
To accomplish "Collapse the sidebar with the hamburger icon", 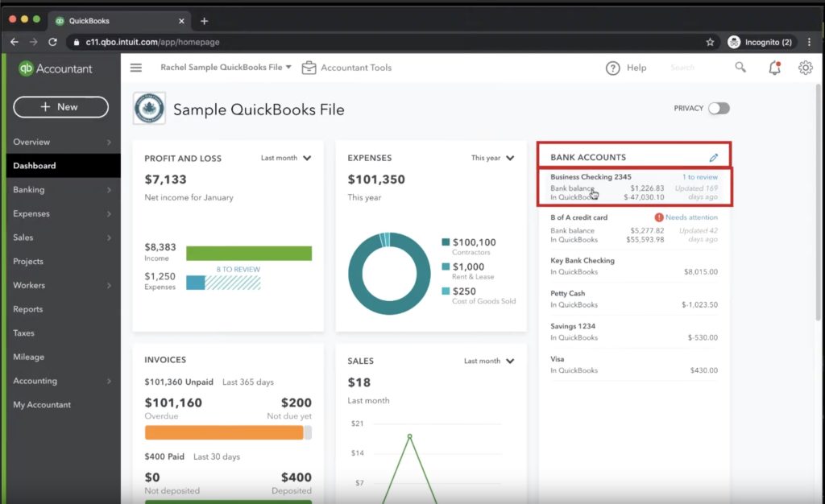I will [x=135, y=68].
